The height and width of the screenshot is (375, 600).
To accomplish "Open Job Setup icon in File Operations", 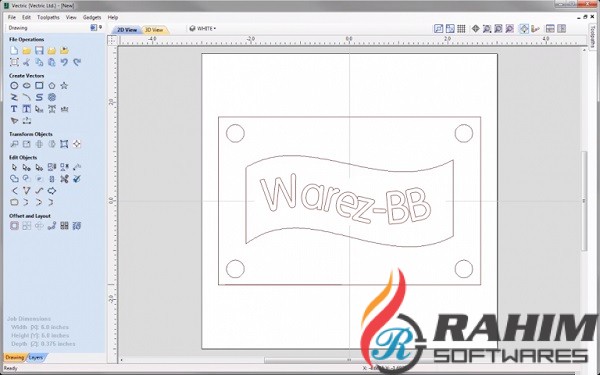I will [14, 62].
